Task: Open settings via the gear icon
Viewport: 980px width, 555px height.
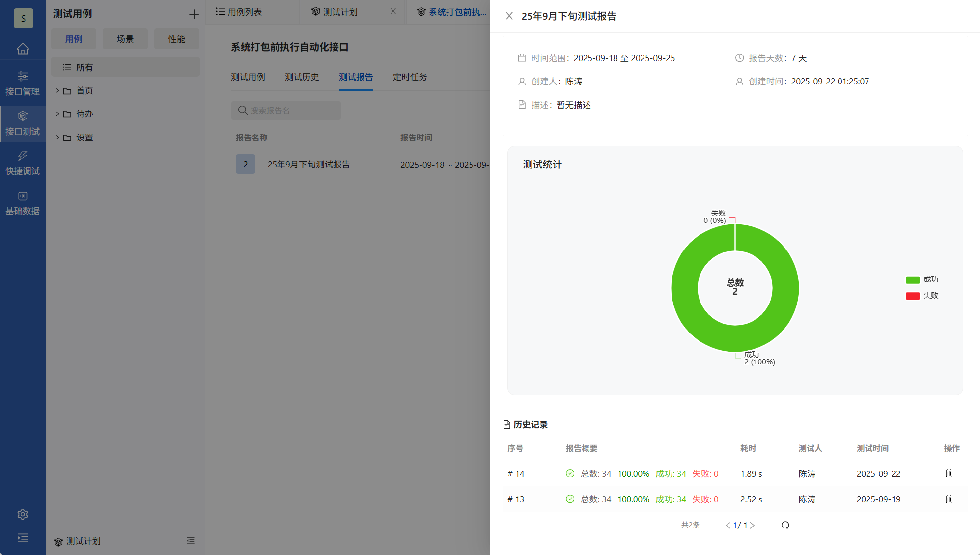Action: point(23,514)
